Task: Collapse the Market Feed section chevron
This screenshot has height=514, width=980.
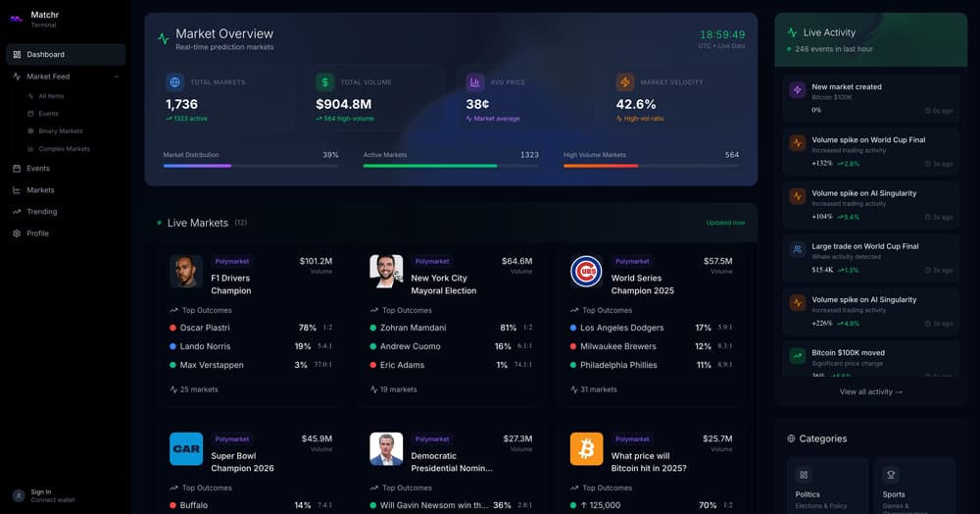Action: click(x=117, y=77)
